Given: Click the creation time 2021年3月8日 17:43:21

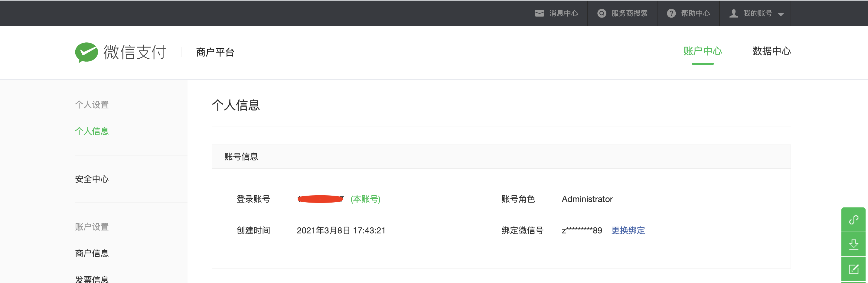Looking at the screenshot, I should pos(341,230).
